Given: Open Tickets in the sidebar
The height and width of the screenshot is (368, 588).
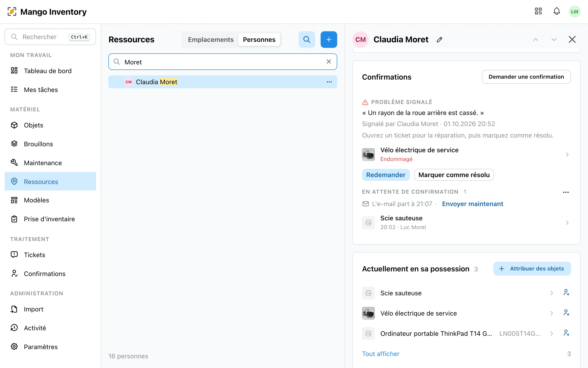Looking at the screenshot, I should coord(50,255).
